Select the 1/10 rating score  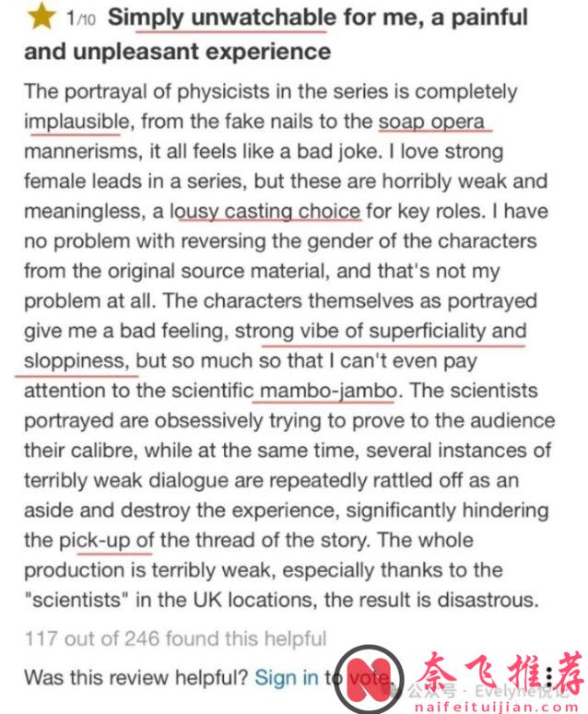click(82, 18)
